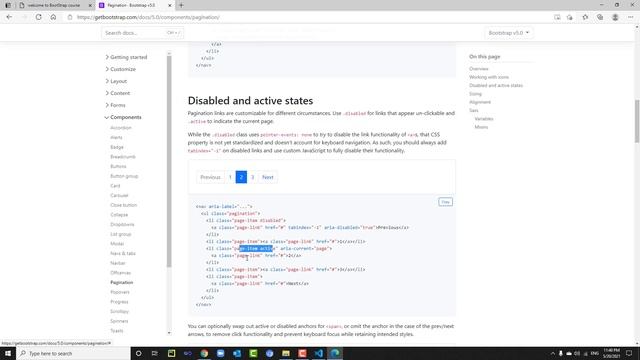This screenshot has height=360, width=640.
Task: Open the notification center icon
Action: [629, 353]
